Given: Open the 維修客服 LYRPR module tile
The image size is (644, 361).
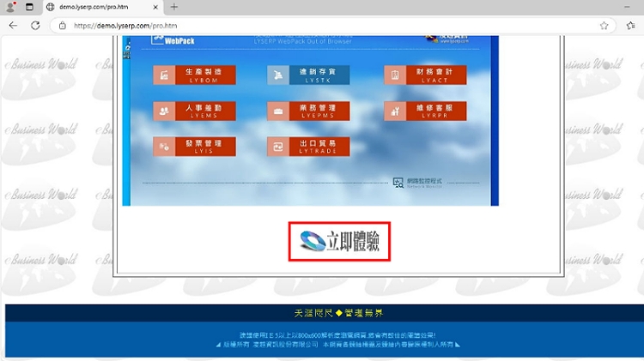Looking at the screenshot, I should coord(424,111).
